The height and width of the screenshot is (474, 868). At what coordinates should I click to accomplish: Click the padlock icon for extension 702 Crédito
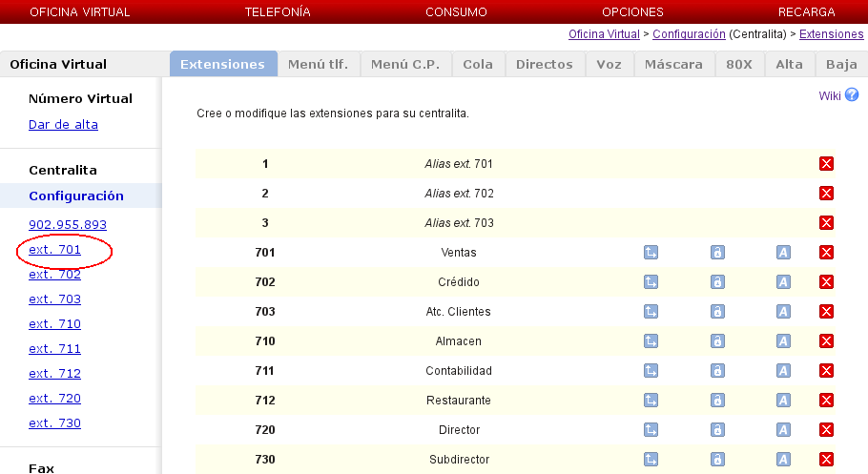(717, 282)
